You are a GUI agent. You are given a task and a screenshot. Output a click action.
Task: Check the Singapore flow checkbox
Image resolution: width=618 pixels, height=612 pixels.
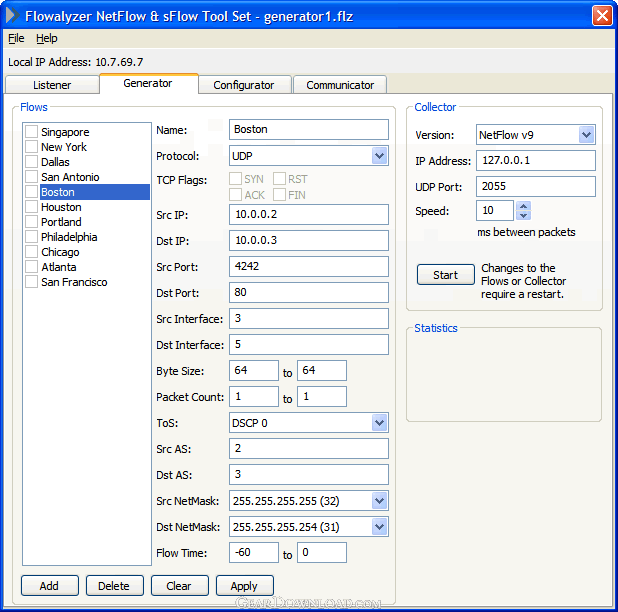[32, 132]
